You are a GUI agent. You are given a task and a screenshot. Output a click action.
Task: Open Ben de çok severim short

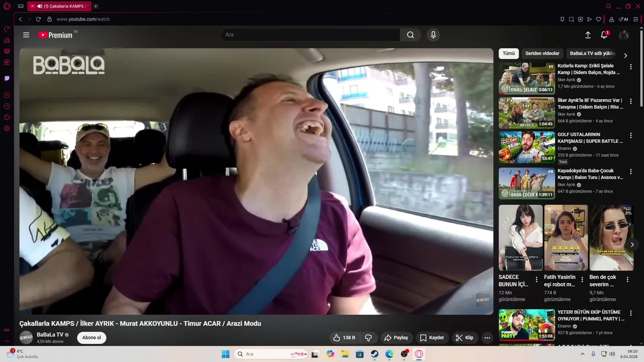pos(611,237)
